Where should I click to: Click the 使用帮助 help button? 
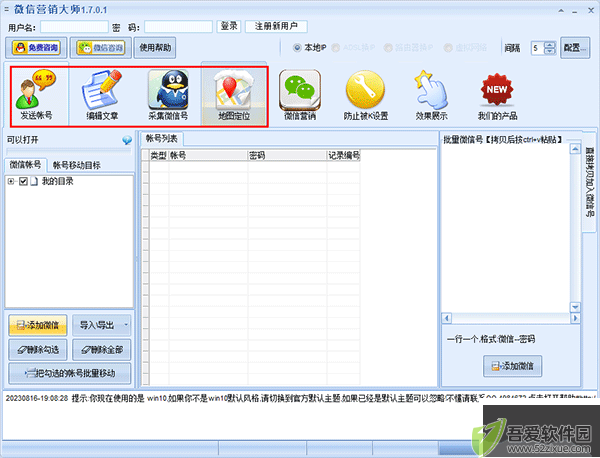[x=155, y=48]
